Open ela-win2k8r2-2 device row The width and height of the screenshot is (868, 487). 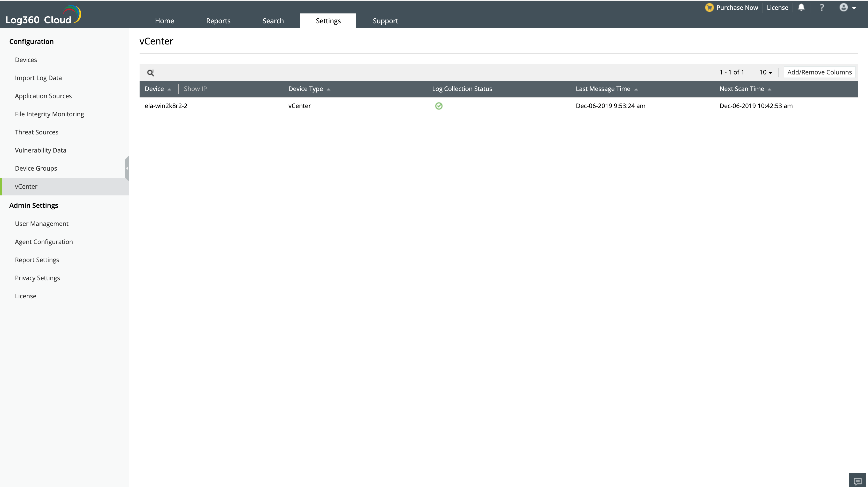click(x=166, y=106)
